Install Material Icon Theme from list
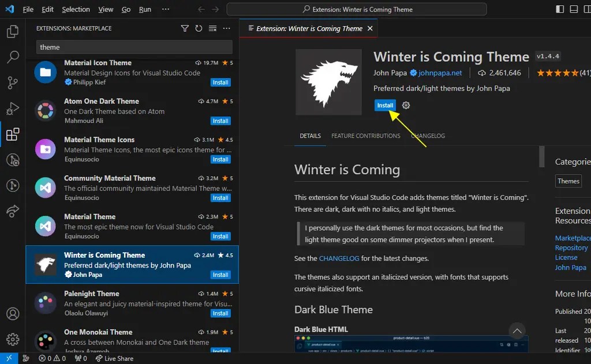This screenshot has width=591, height=364. 220,82
